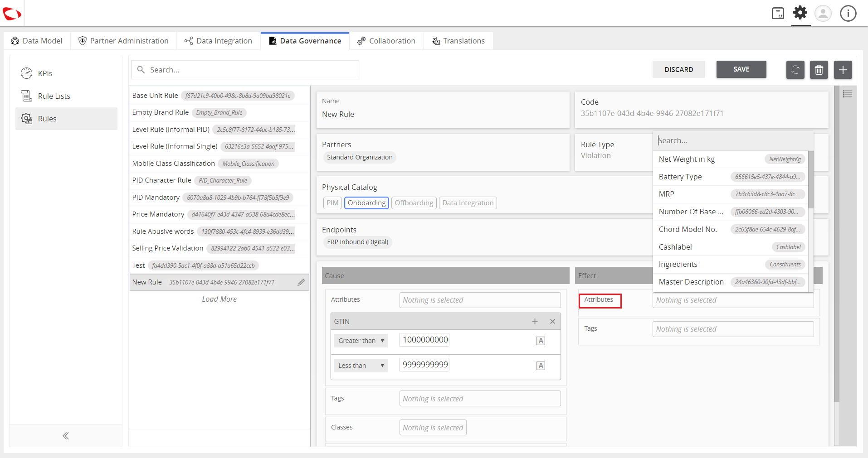868x458 pixels.
Task: Select Selling Price Validation rule
Action: [219, 248]
